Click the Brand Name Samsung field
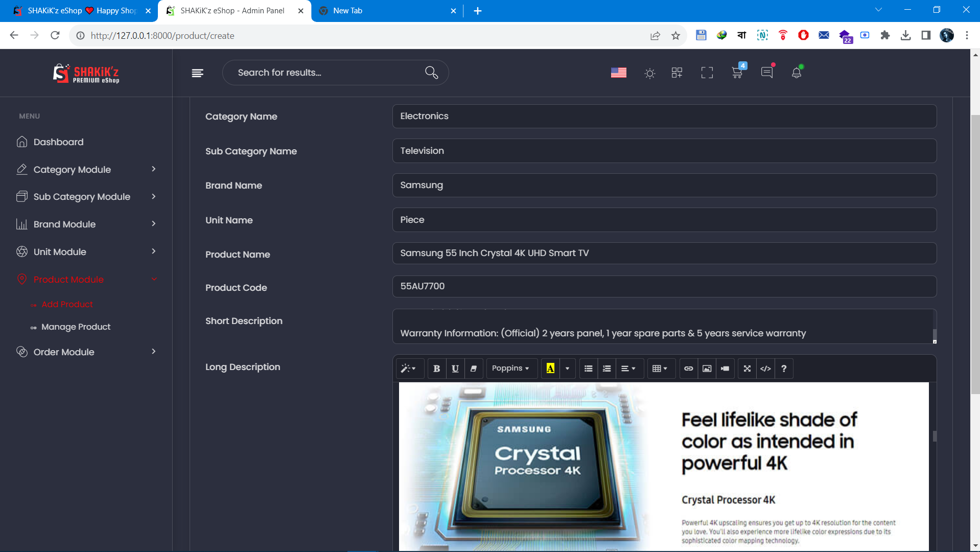Image resolution: width=980 pixels, height=552 pixels. tap(664, 185)
